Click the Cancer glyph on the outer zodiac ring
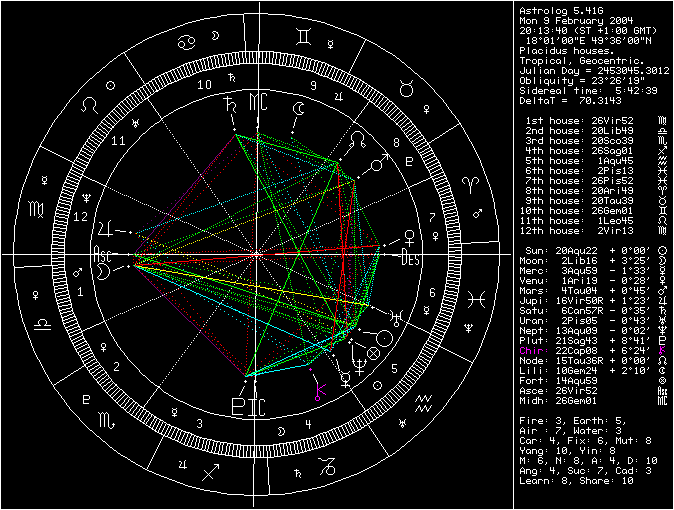The image size is (674, 510). coord(187,43)
